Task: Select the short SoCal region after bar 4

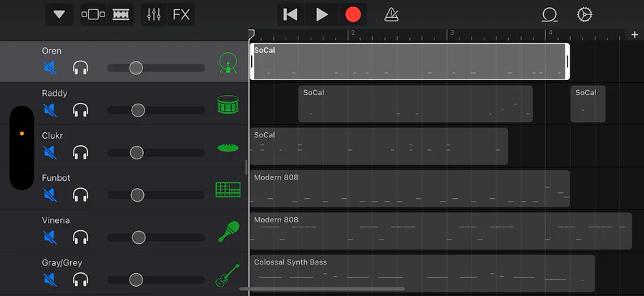Action: pos(588,104)
